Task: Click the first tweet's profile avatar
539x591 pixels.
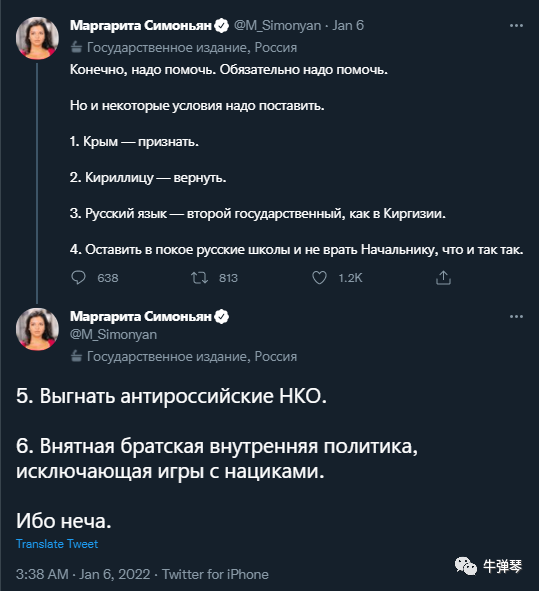Action: tap(37, 38)
